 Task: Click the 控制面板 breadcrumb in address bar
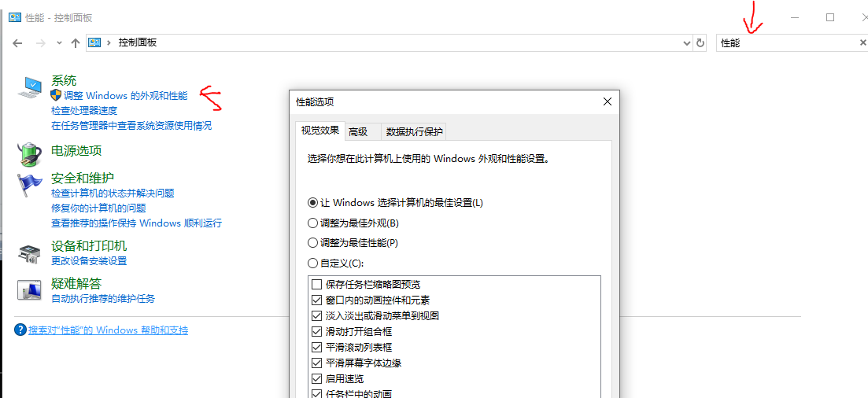pos(137,42)
